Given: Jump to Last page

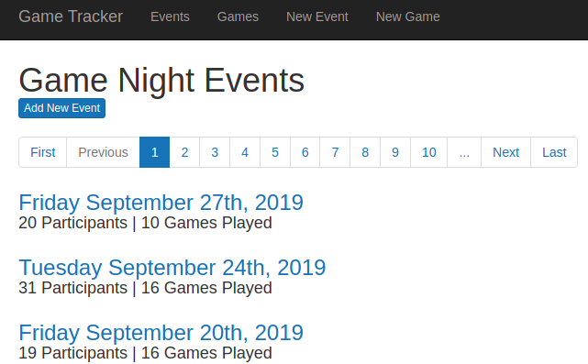Looking at the screenshot, I should [554, 152].
